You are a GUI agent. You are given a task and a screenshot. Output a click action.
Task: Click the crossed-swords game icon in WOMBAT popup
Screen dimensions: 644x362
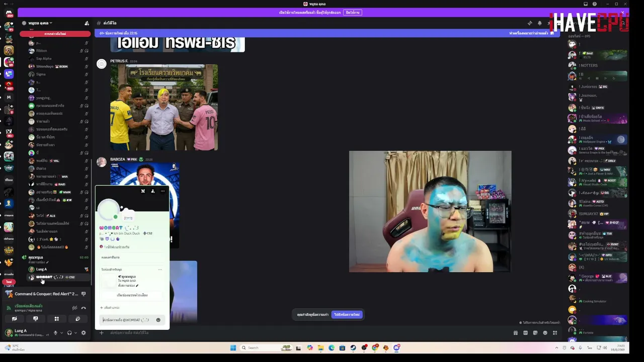point(143,191)
